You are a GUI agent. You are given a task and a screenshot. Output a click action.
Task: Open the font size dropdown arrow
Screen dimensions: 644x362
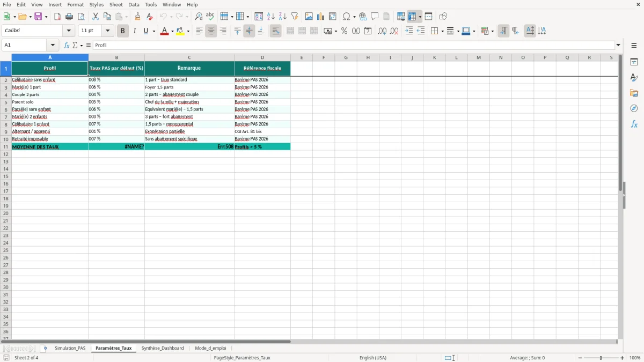tap(108, 31)
